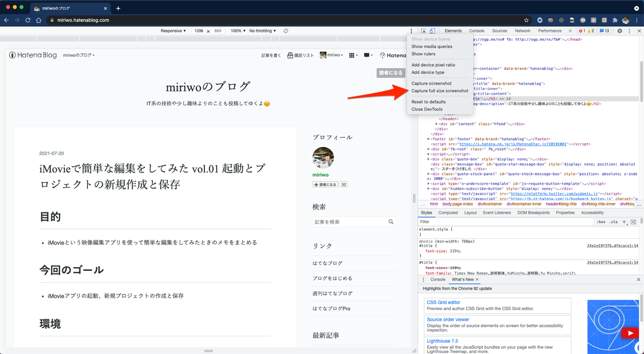Screen dimensions: 644x354
Task: Open DevTools settings gear
Action: click(619, 31)
